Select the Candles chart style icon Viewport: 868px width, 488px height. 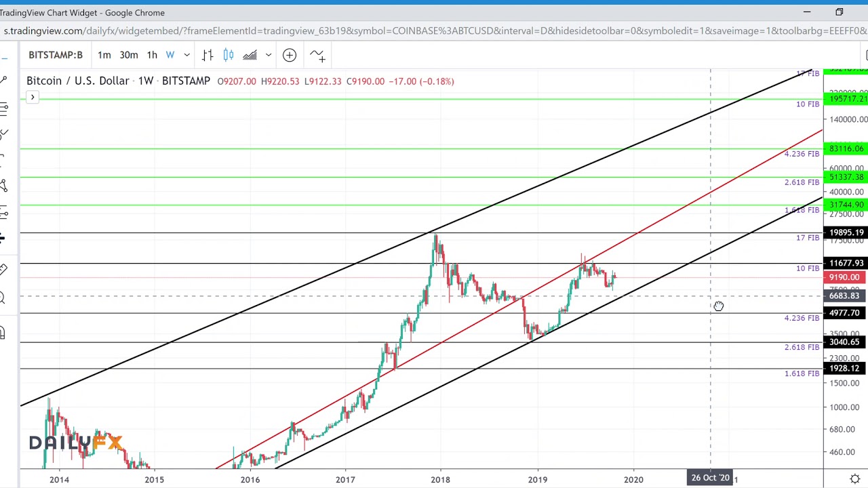pos(229,55)
